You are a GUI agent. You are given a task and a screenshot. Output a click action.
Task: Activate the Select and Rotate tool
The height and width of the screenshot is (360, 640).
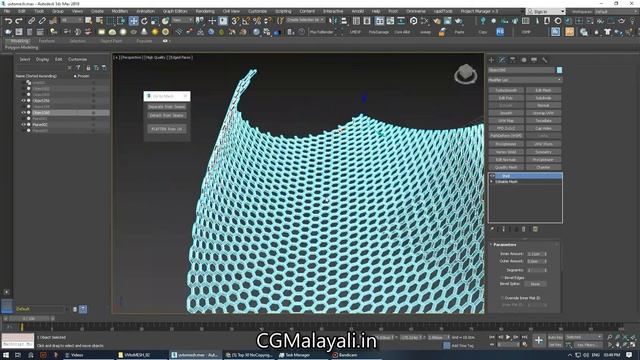[144, 21]
